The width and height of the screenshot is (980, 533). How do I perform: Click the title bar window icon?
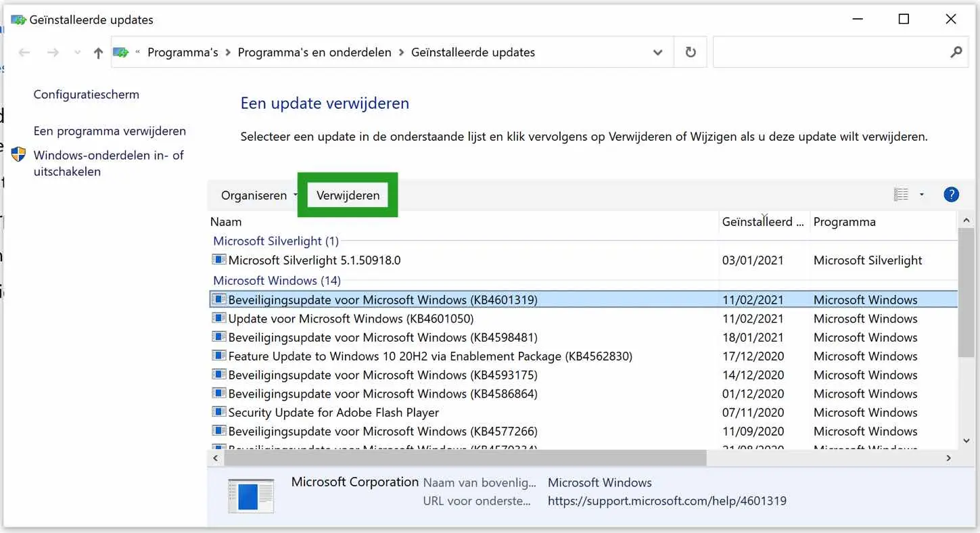pyautogui.click(x=18, y=20)
